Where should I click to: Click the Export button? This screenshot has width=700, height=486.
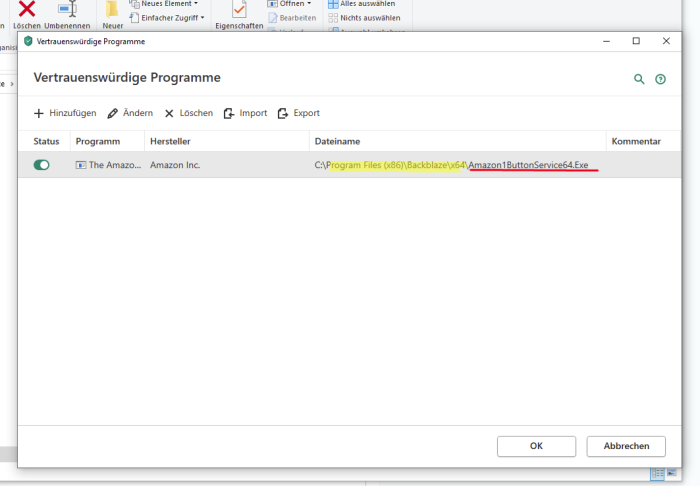point(299,113)
